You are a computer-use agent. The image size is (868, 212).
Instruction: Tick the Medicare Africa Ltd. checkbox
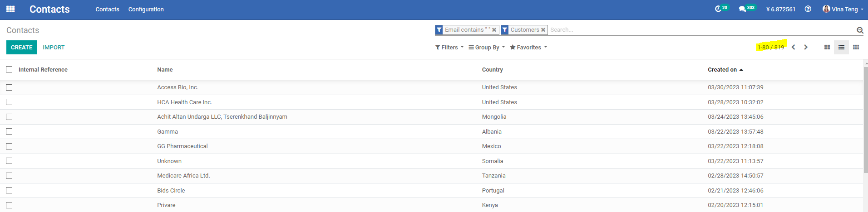click(9, 176)
